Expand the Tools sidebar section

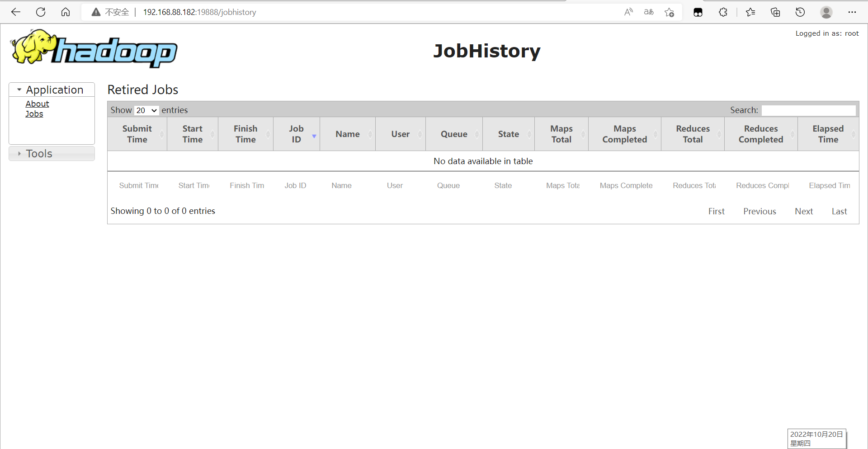point(52,154)
